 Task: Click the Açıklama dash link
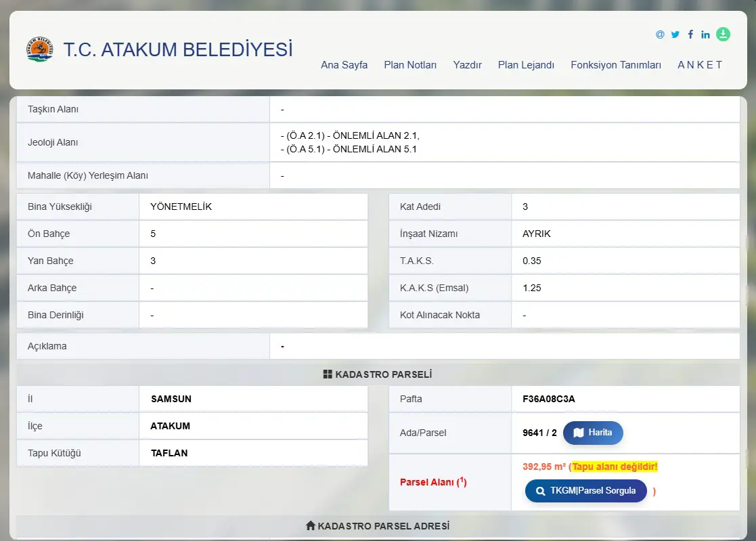(x=282, y=346)
